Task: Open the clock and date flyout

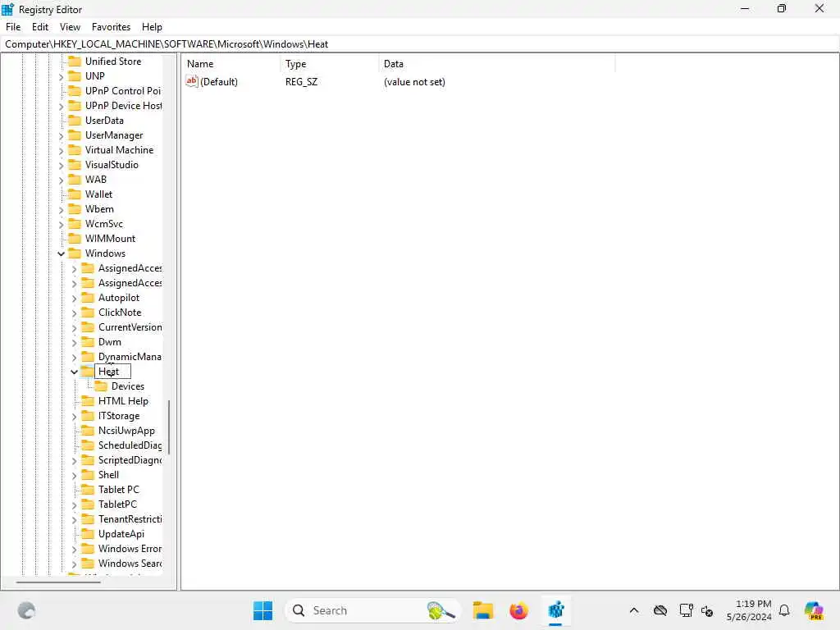Action: pyautogui.click(x=749, y=610)
